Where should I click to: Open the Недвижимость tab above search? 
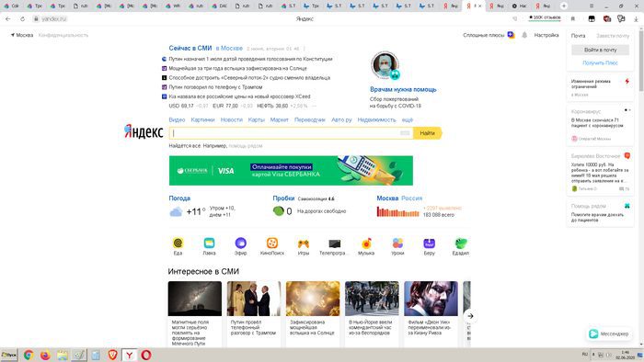click(x=376, y=119)
